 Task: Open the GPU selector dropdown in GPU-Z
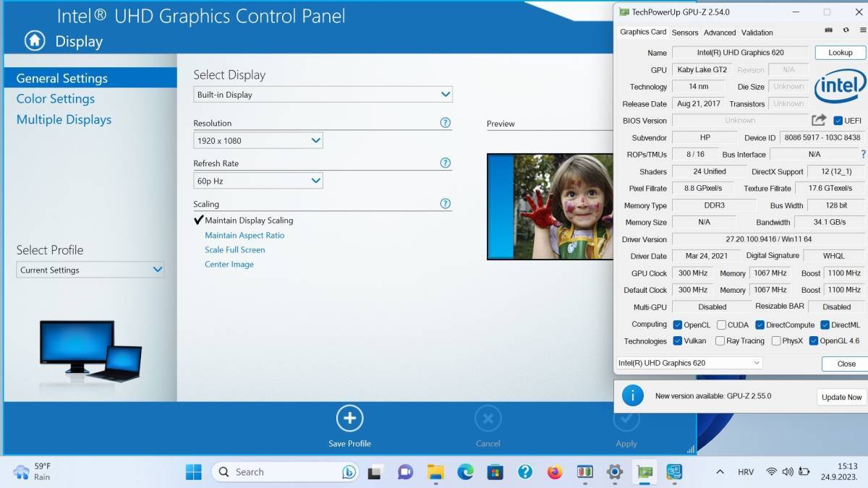click(689, 363)
